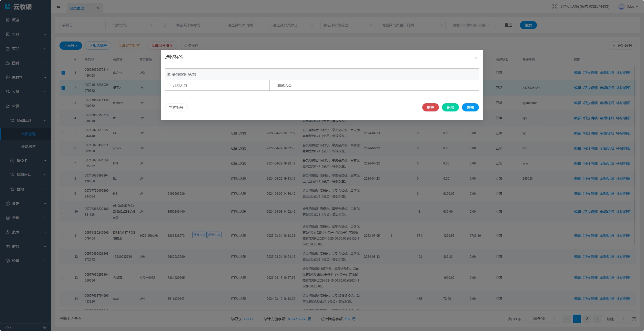Click the red 删除 button

(x=430, y=107)
